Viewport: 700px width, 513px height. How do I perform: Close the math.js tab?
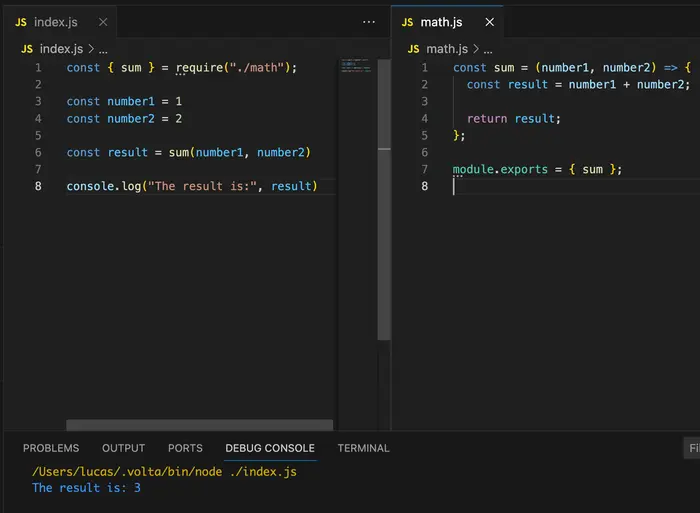click(x=490, y=22)
